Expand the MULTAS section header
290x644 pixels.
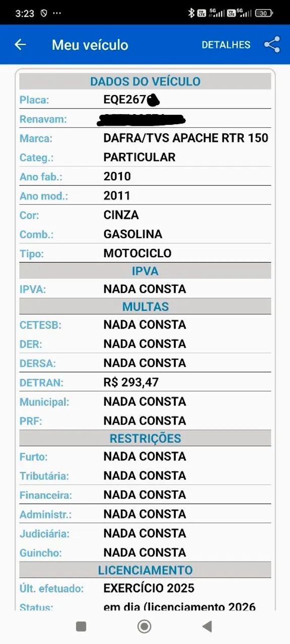[x=145, y=306]
